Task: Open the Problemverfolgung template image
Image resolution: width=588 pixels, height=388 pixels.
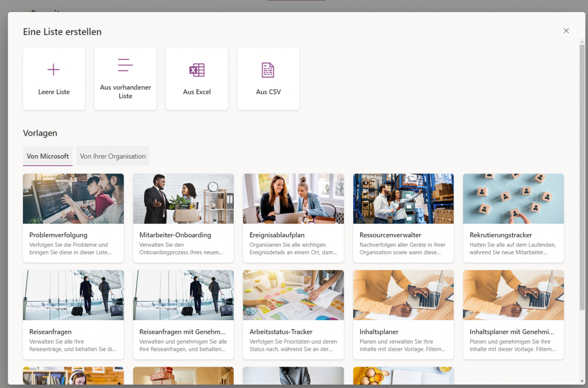Action: [73, 198]
